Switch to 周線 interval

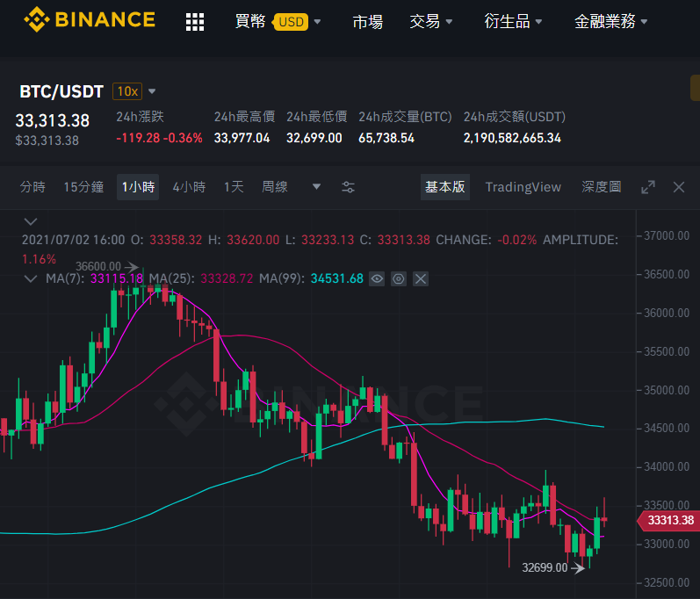275,187
